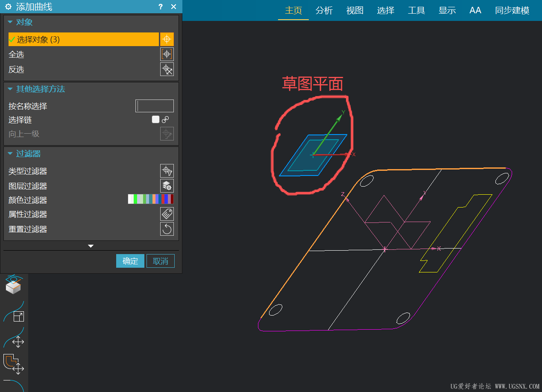Viewport: 542px width, 392px height.
Task: Enable the 选择链 checkbox
Action: [155, 120]
